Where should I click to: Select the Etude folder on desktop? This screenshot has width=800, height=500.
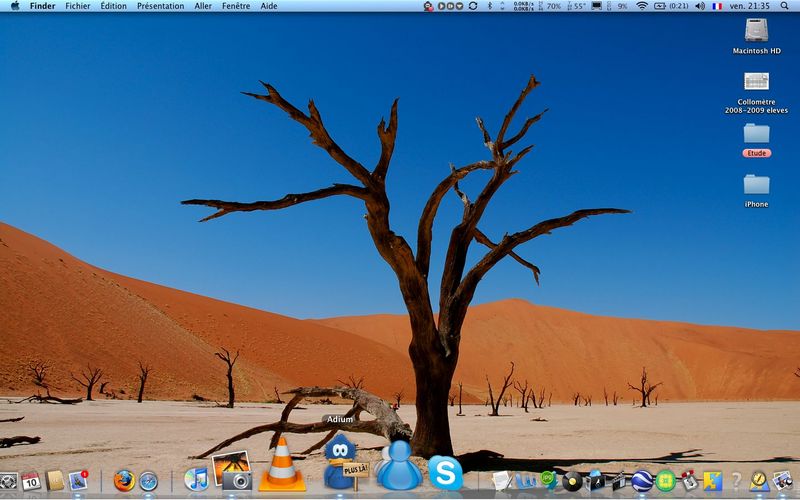click(x=757, y=140)
